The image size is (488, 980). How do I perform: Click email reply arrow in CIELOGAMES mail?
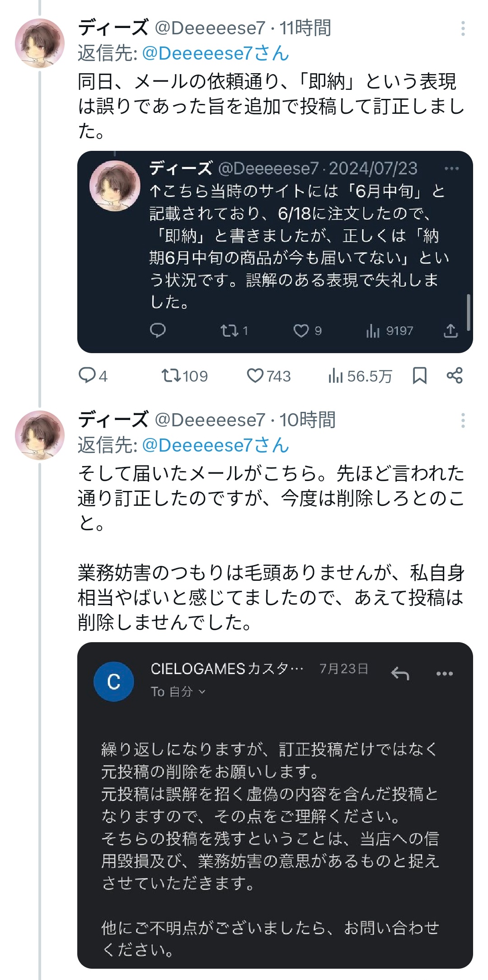pyautogui.click(x=400, y=674)
